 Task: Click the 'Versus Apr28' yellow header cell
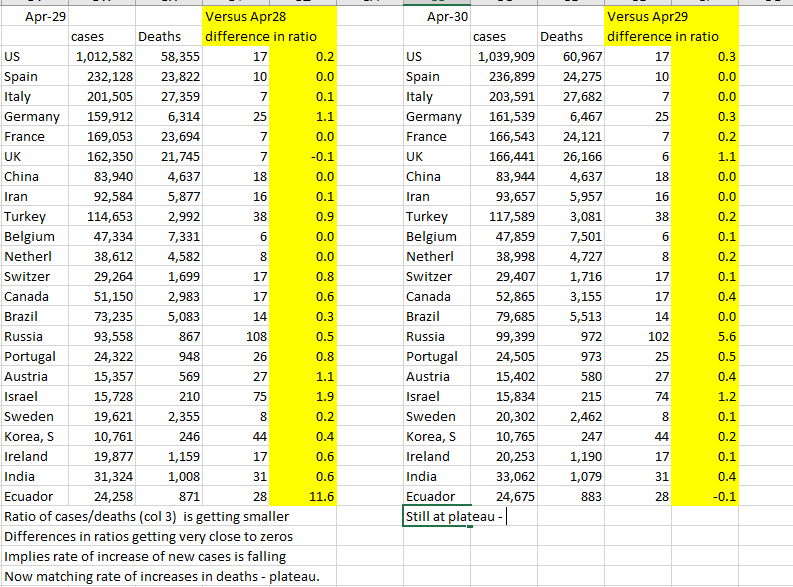point(269,17)
